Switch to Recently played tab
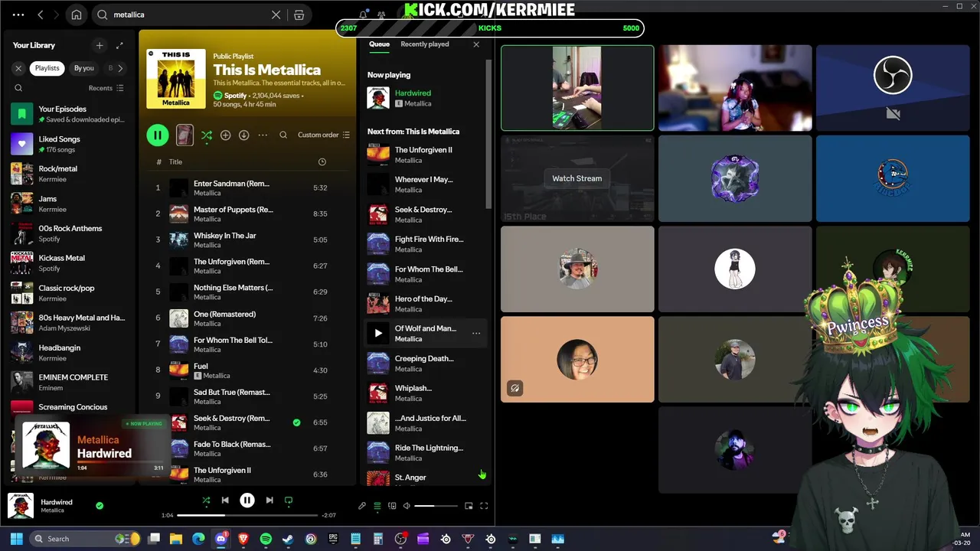Screen dimensions: 980x551 coord(425,44)
